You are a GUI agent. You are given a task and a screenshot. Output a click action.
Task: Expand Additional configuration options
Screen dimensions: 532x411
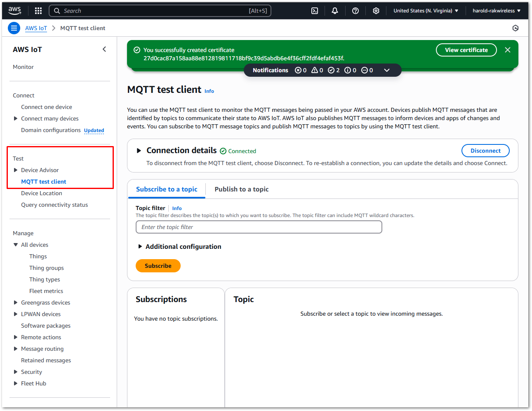coord(140,246)
